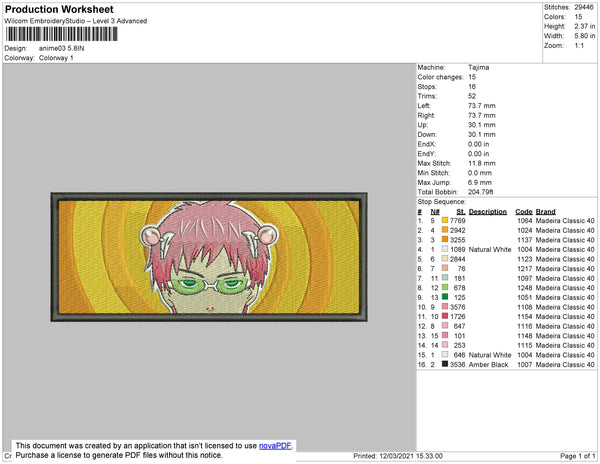Click the 'St.' column header
The image size is (600, 464).
(461, 212)
